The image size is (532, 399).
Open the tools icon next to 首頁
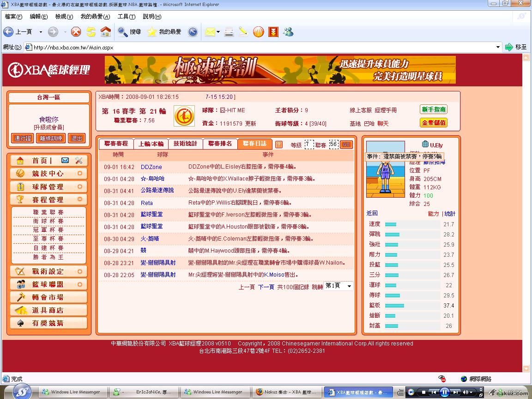[x=79, y=161]
